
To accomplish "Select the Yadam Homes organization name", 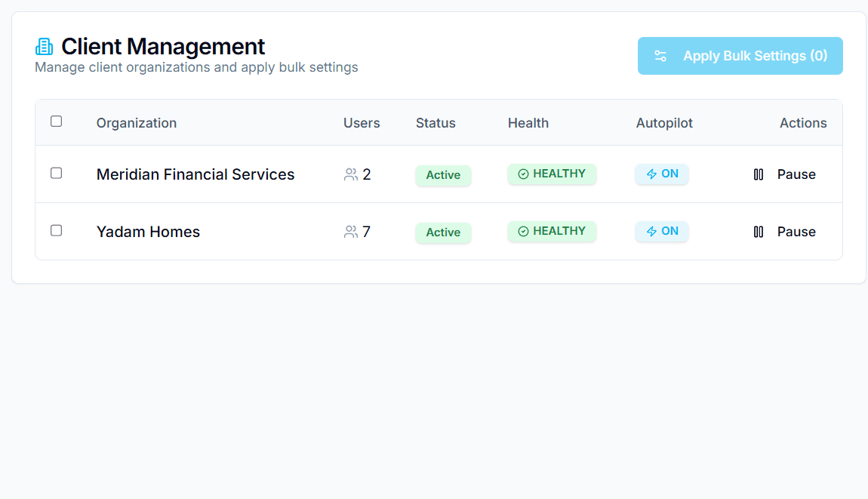I will click(148, 232).
